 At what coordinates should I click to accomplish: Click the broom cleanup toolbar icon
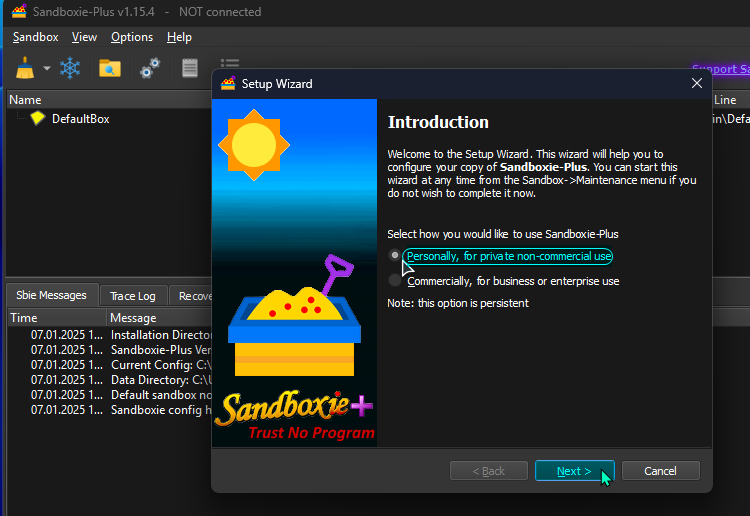point(25,68)
